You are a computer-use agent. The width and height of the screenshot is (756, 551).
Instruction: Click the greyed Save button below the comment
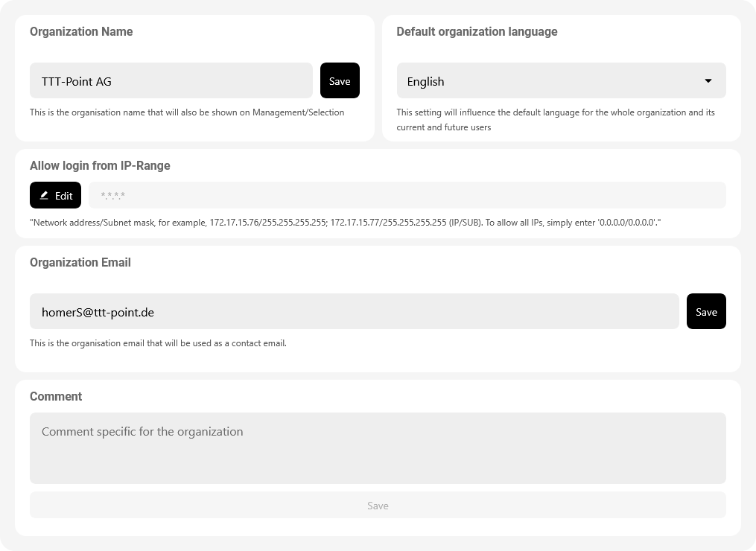378,505
